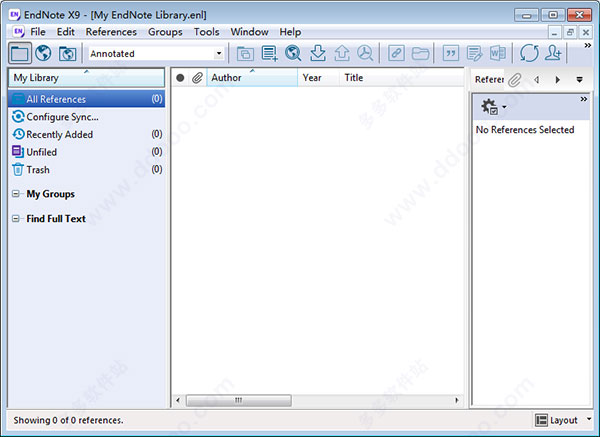The image size is (600, 437).
Task: Click EndNote icon in the menu bar
Action: click(18, 32)
